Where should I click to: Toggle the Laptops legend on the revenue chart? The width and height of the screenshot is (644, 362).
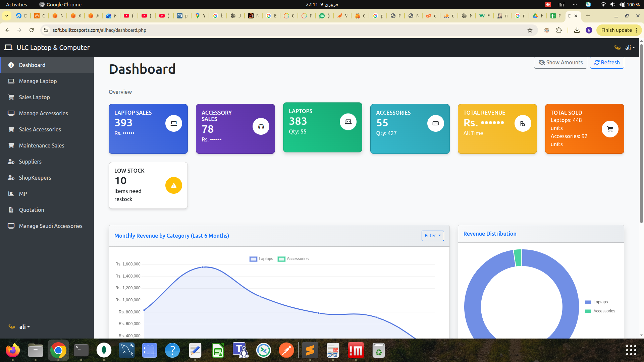tap(262, 259)
